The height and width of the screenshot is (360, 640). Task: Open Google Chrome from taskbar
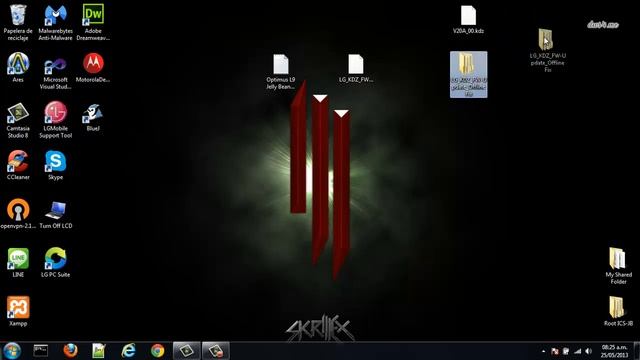[x=158, y=351]
